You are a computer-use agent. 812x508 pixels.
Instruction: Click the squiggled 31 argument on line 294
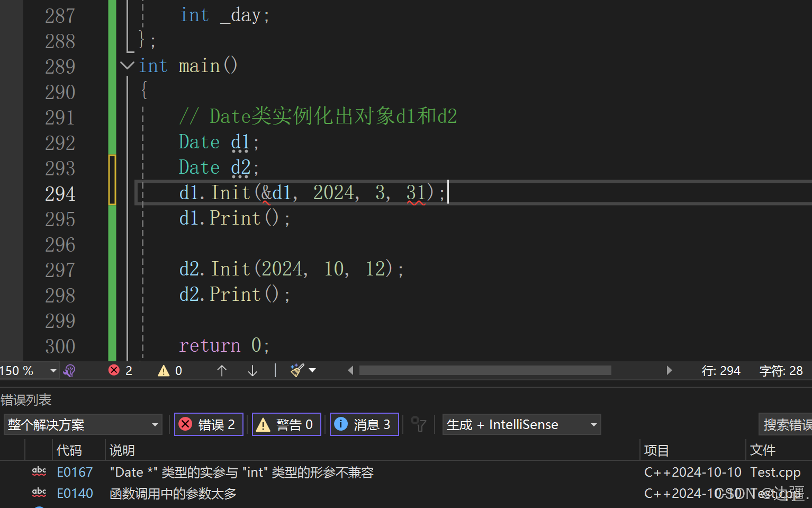coord(416,192)
